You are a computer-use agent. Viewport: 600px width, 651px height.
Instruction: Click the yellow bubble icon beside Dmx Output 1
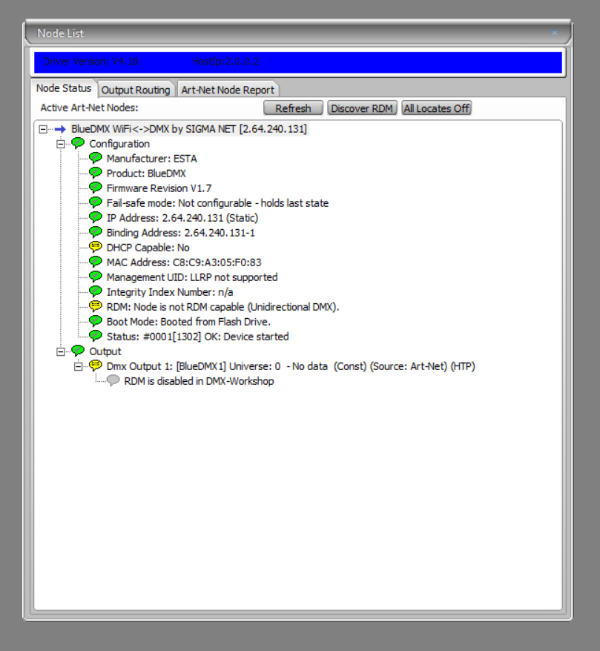point(96,366)
